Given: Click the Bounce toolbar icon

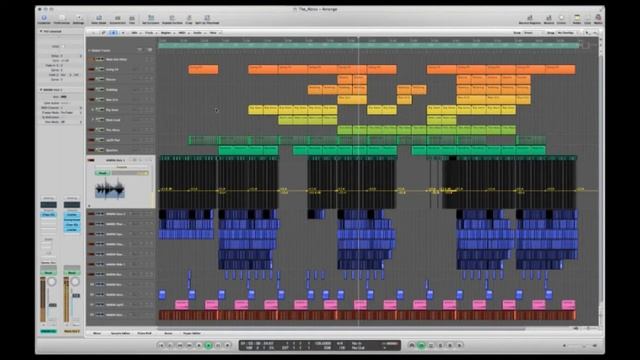Looking at the screenshot, I should pos(549,19).
